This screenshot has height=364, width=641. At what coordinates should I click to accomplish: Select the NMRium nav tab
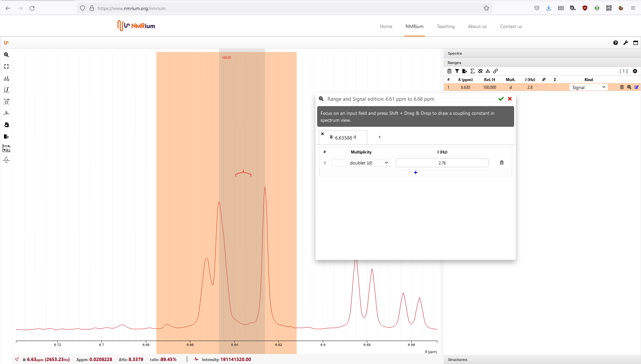click(x=414, y=26)
